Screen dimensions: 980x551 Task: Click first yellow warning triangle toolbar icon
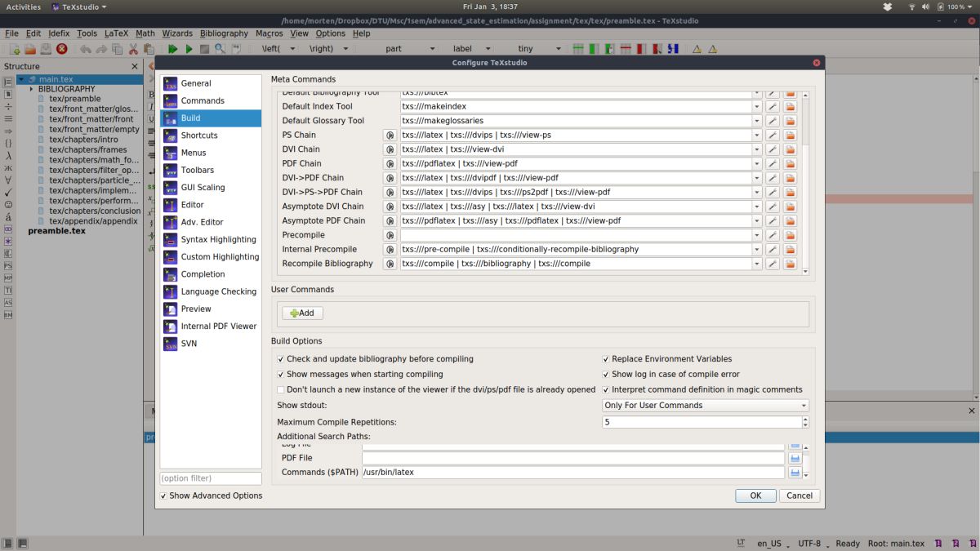click(x=697, y=49)
